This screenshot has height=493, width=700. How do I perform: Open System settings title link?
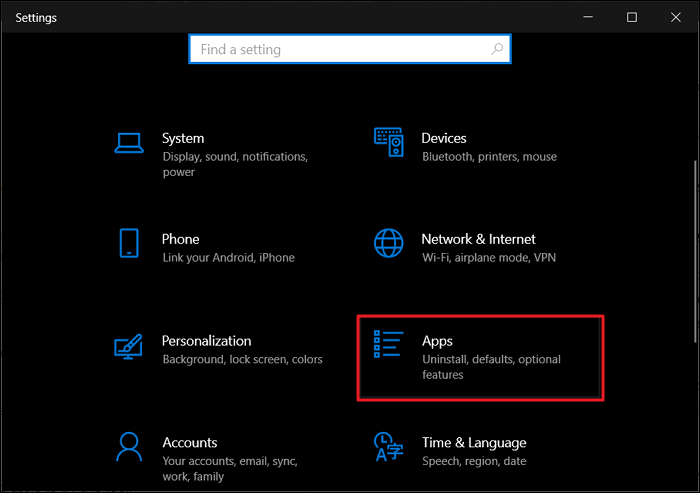coord(183,138)
